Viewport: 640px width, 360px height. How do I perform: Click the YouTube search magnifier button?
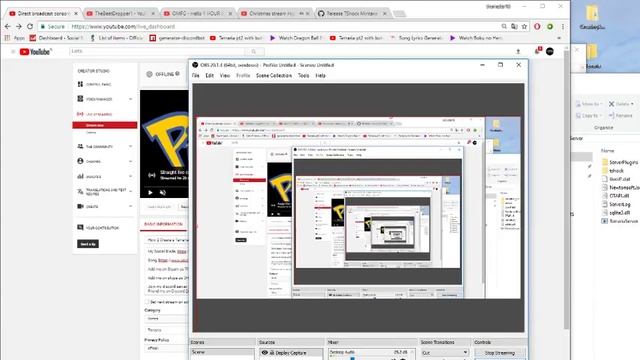(254, 51)
